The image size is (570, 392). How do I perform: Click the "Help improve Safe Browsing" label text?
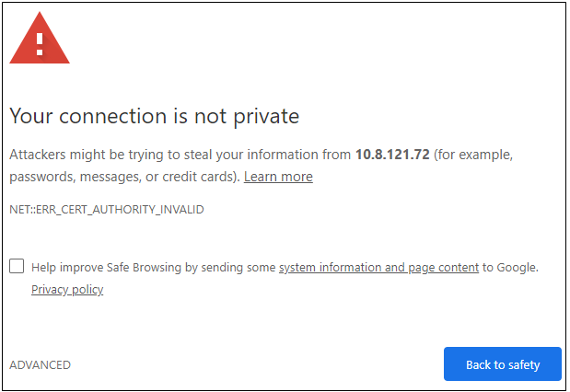(106, 268)
